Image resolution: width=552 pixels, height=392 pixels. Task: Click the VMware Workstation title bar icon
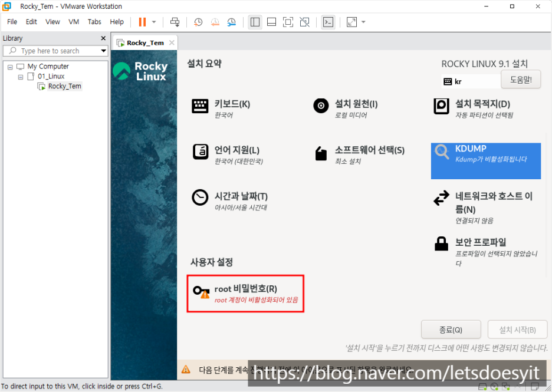6,6
